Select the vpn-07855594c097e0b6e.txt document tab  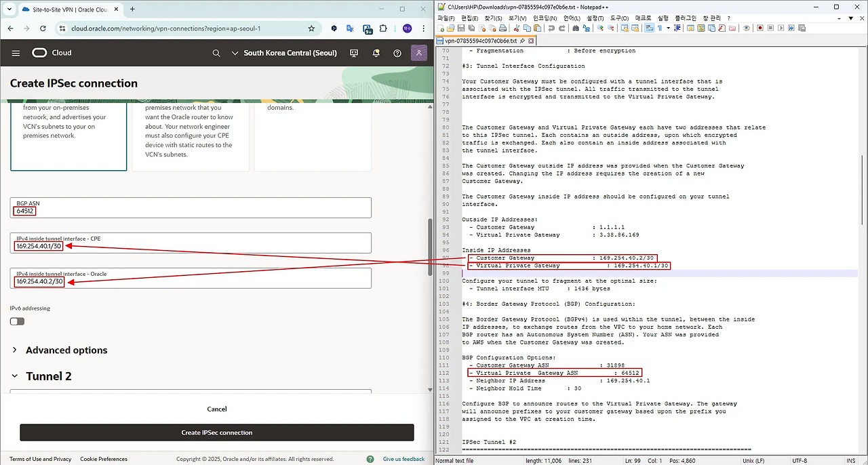point(480,41)
